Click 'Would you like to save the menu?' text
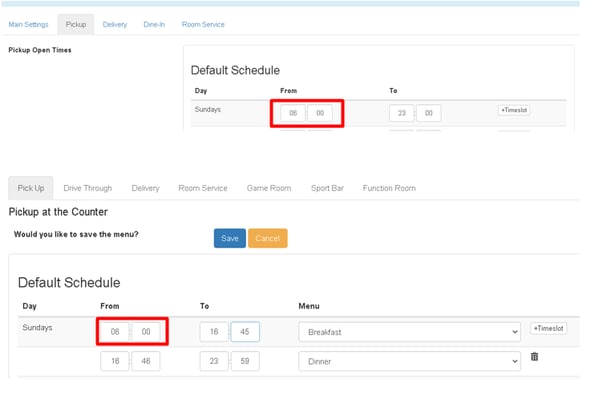This screenshot has height=399, width=607. [x=76, y=234]
